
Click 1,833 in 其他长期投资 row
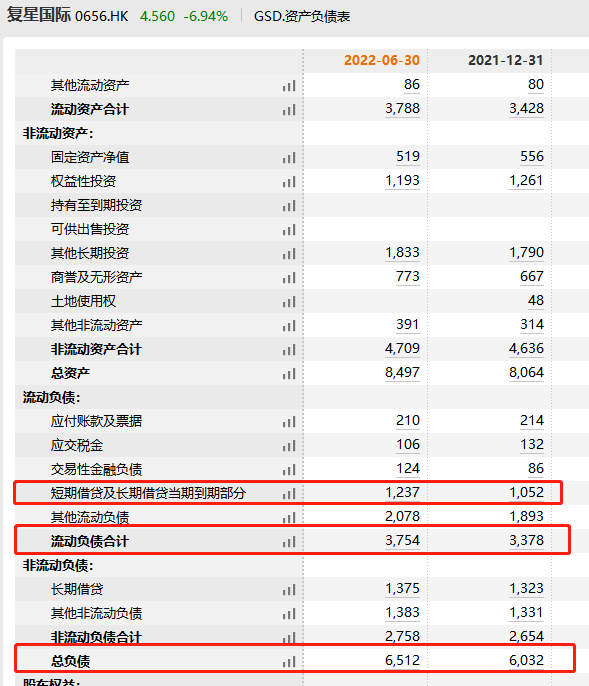(402, 253)
